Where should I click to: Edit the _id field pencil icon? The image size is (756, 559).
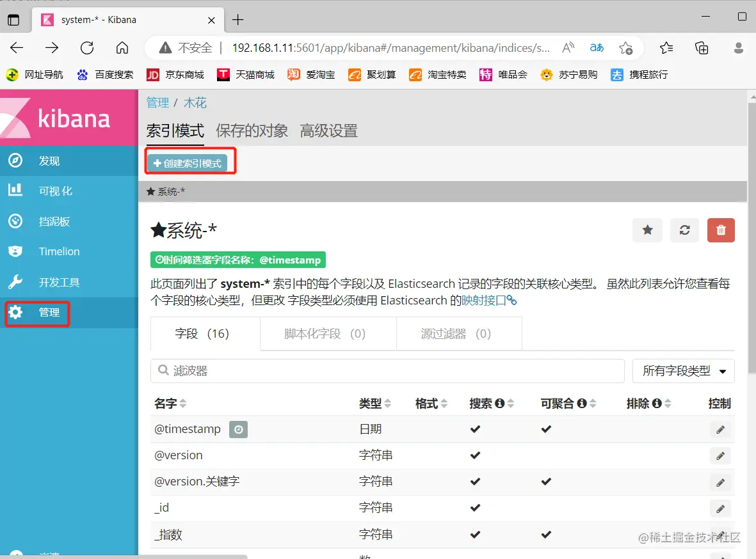coord(720,508)
